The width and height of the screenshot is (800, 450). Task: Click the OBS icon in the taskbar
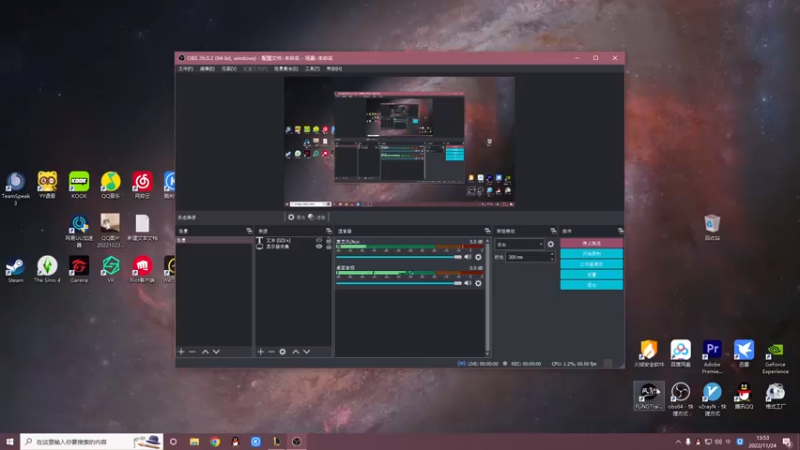[x=296, y=442]
